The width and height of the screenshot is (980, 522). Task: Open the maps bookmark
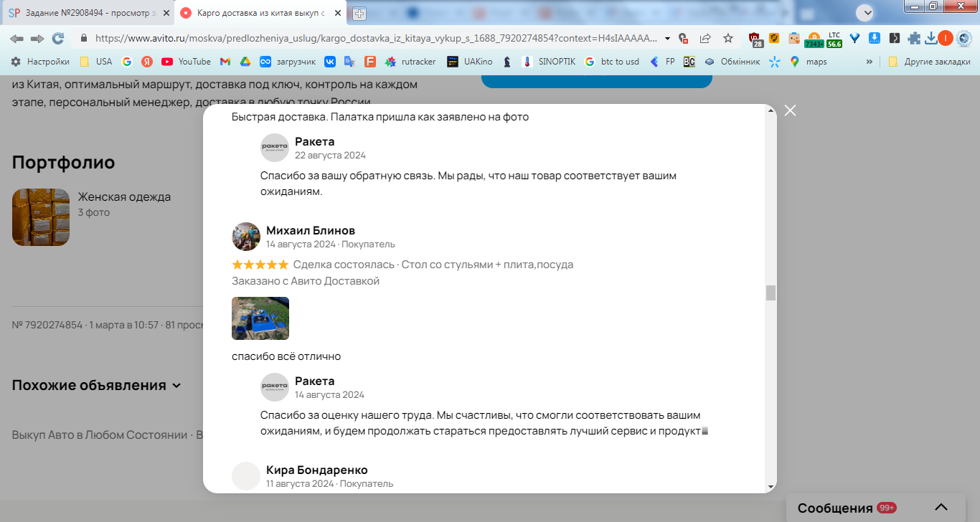[809, 62]
